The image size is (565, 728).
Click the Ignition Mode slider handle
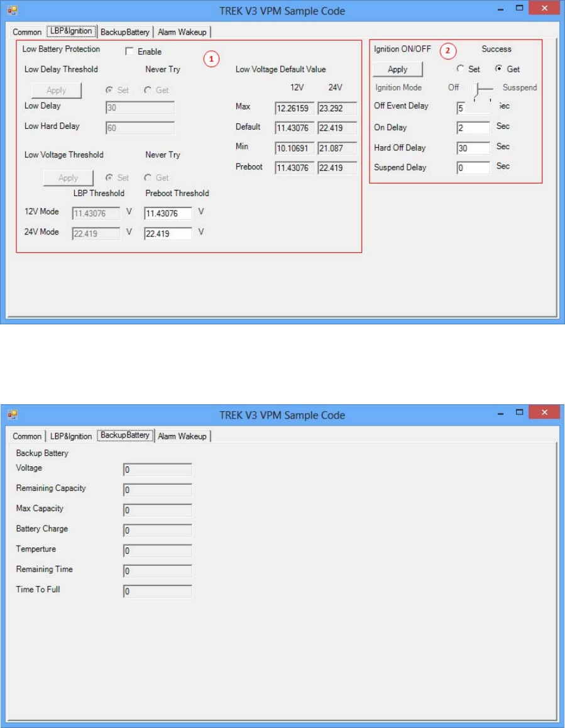pos(475,89)
